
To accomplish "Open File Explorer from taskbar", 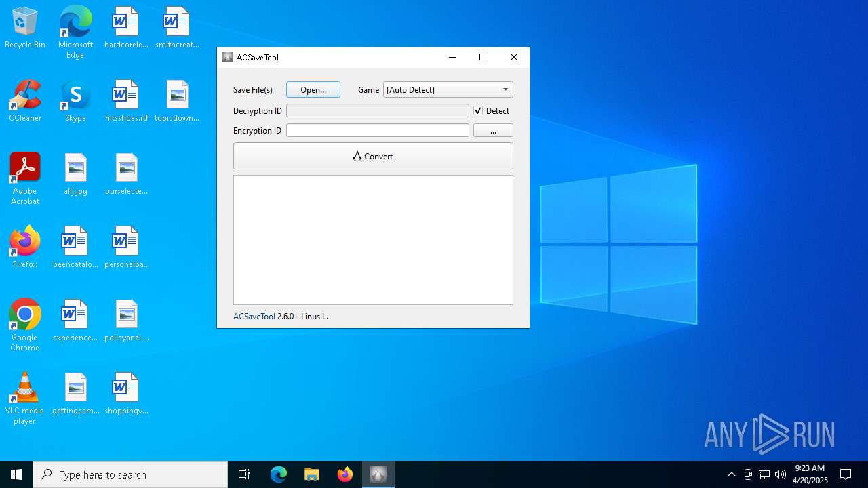I will [312, 474].
